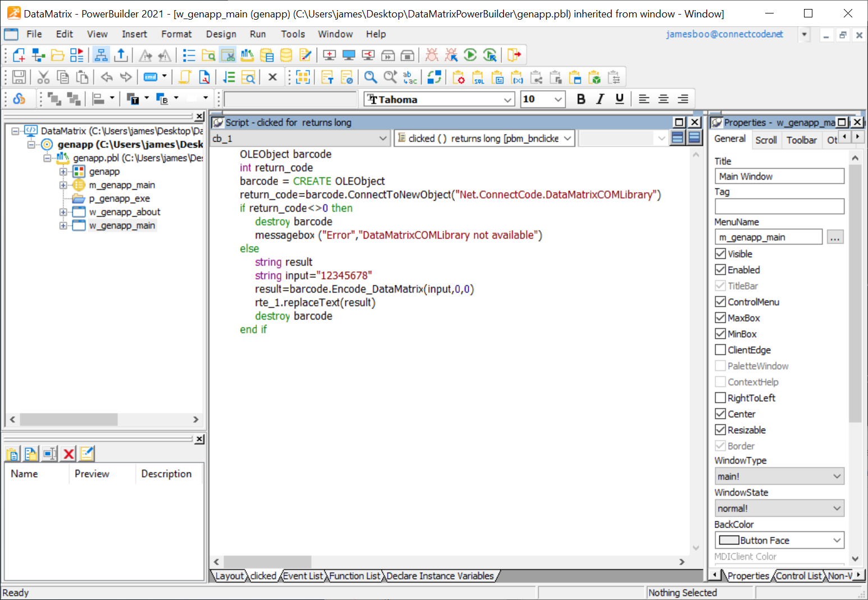Enable the ClientEdge checkbox

pyautogui.click(x=720, y=350)
